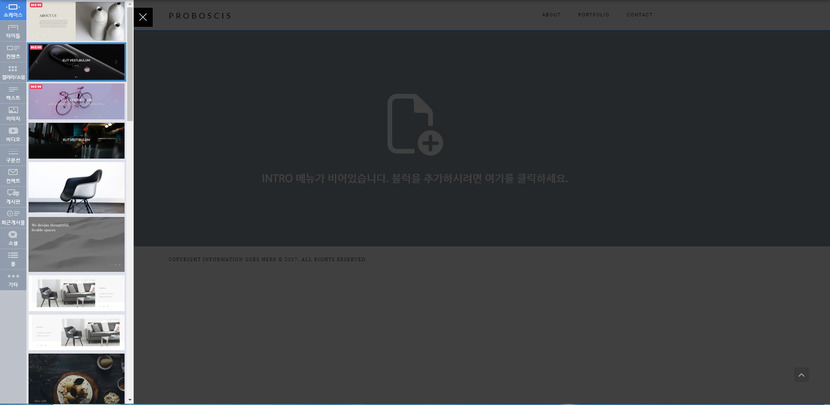Select the 소셜 block category
This screenshot has width=830, height=405.
pos(13,238)
